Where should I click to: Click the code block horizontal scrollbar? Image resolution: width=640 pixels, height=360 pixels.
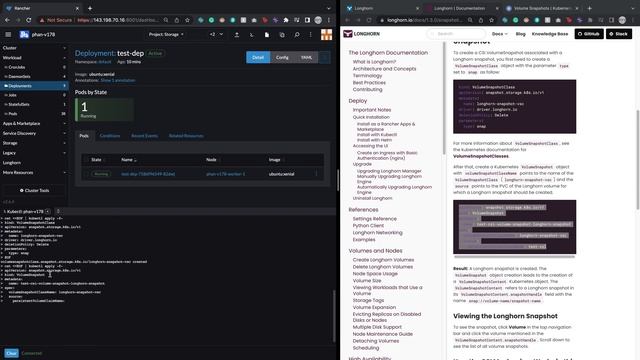[514, 257]
